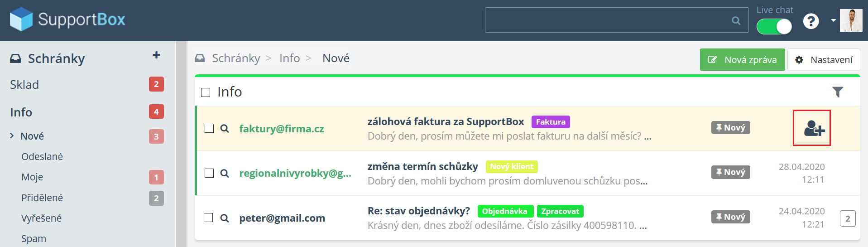This screenshot has height=247, width=868.
Task: Tick the checkbox for the faktury@firma.cz message
Action: (209, 128)
